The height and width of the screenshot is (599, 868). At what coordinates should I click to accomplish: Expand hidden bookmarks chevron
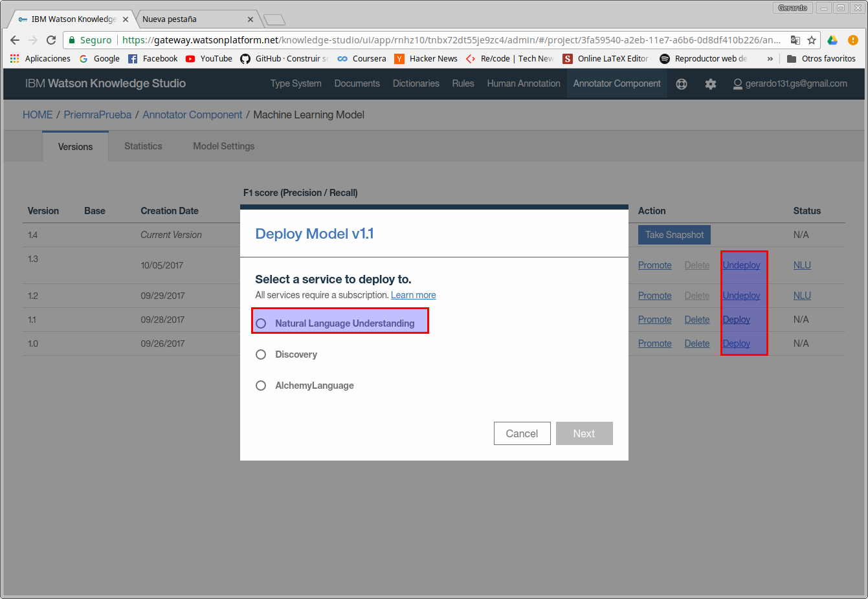point(770,59)
